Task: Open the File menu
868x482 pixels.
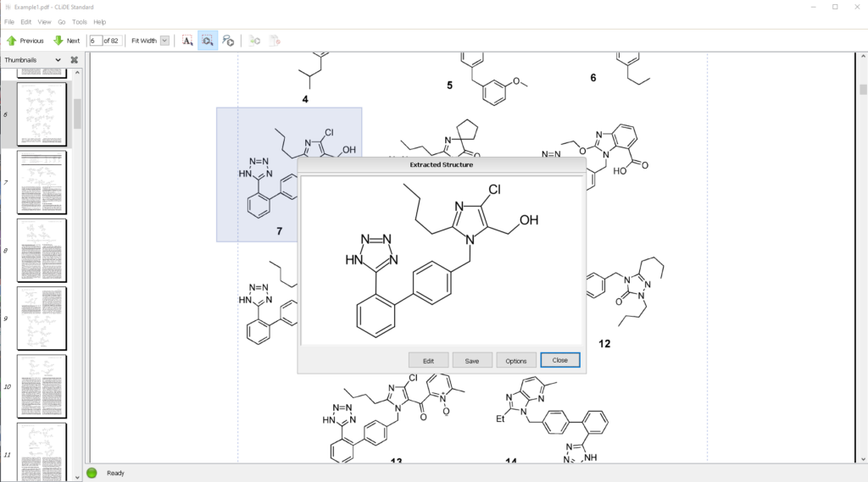Action: (9, 22)
